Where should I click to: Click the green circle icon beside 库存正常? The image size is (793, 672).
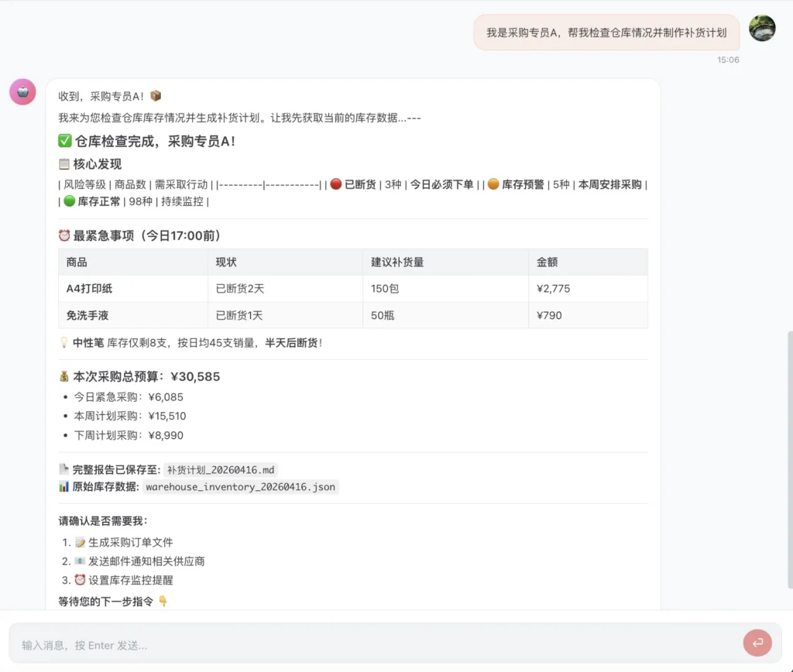[69, 201]
